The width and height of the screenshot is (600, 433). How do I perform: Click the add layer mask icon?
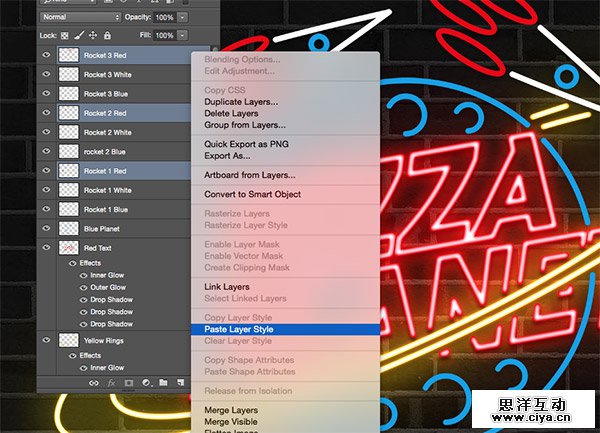(x=128, y=381)
